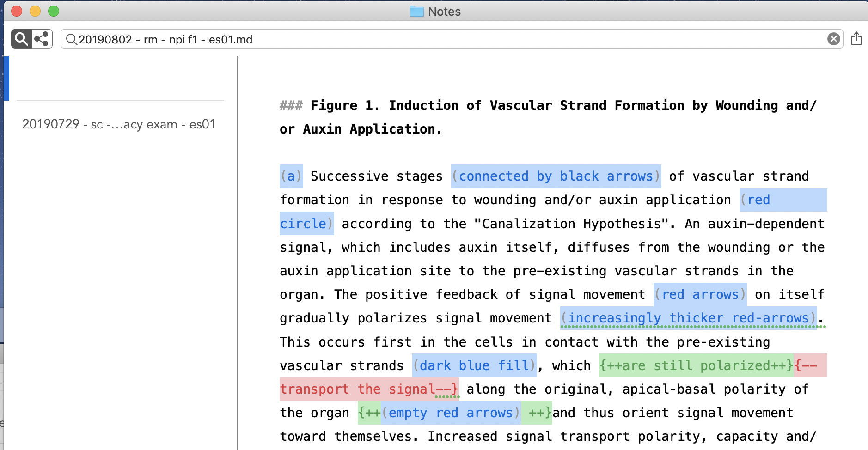The height and width of the screenshot is (450, 868).
Task: Click the ### heading markup symbol
Action: 291,106
